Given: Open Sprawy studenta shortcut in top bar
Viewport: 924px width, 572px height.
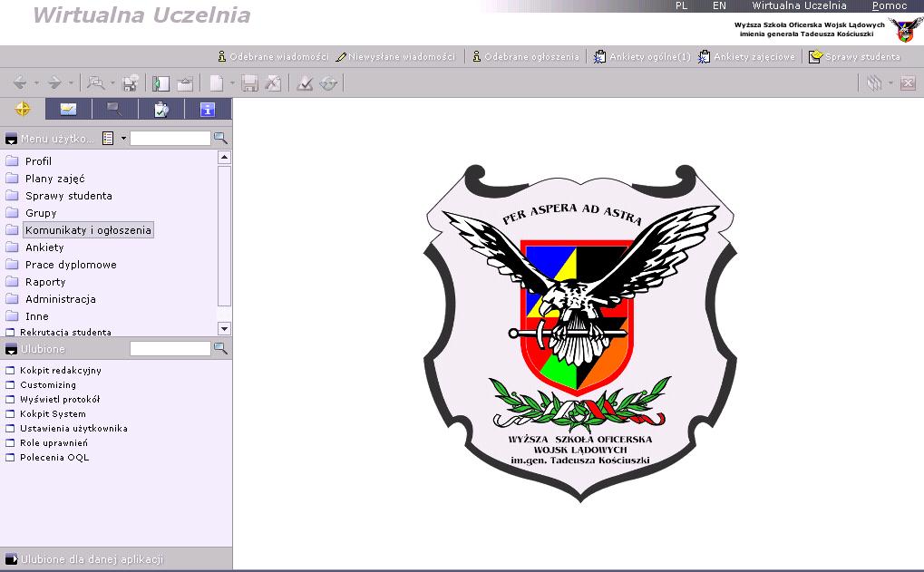Looking at the screenshot, I should [x=854, y=56].
